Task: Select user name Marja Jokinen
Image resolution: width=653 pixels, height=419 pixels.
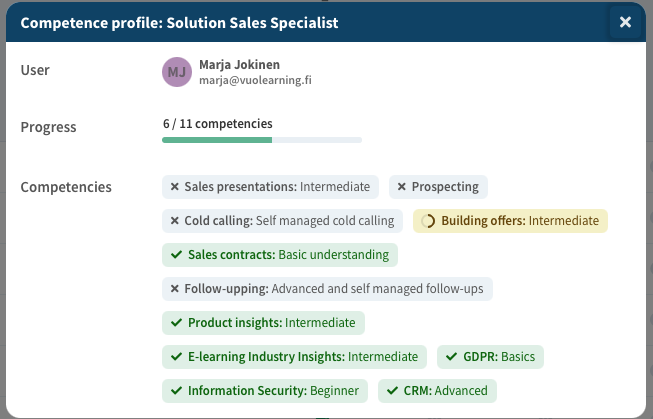Action: pos(240,64)
